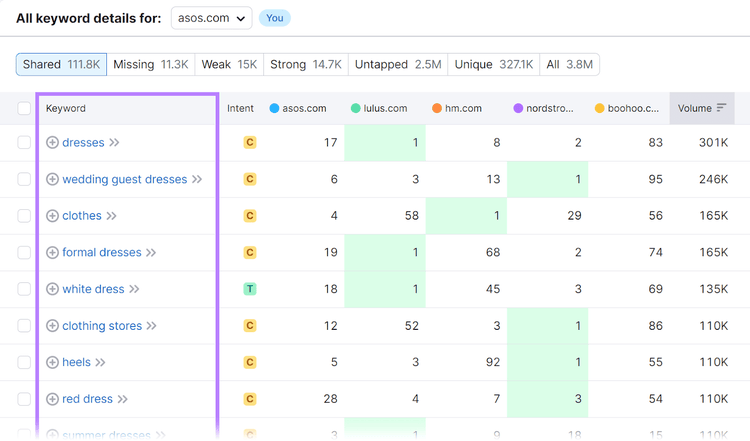
Task: Open the wedding guest dresses link
Action: 125,179
